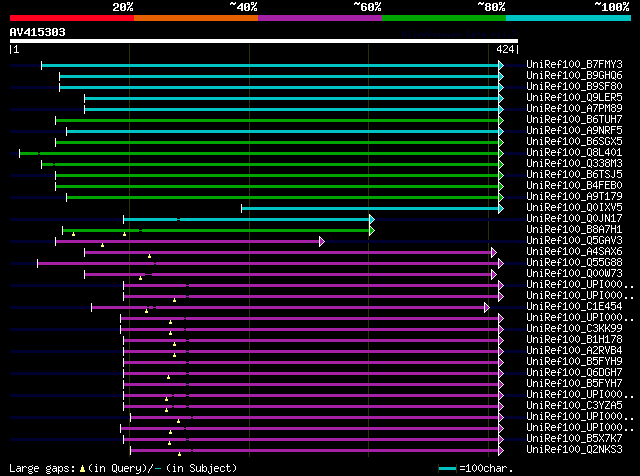Click arrowhead ending the B8A7H1 alignment bar
The height and width of the screenshot is (476, 640).
371,230
